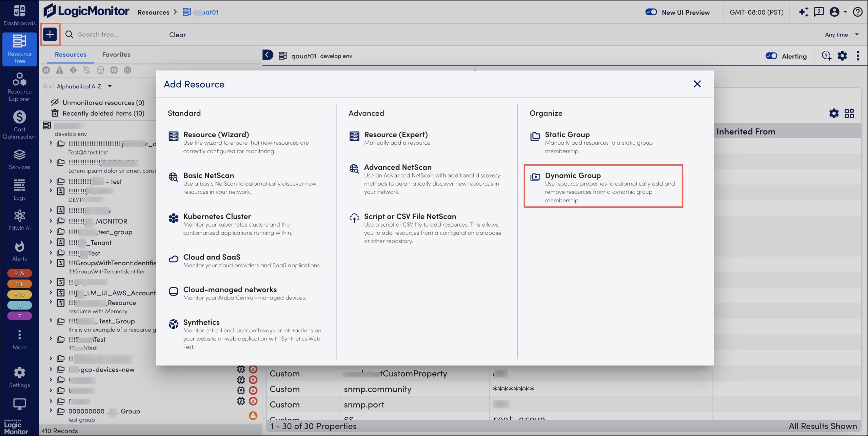868x436 pixels.
Task: Expand the _MONITOR group tree node
Action: coord(51,221)
